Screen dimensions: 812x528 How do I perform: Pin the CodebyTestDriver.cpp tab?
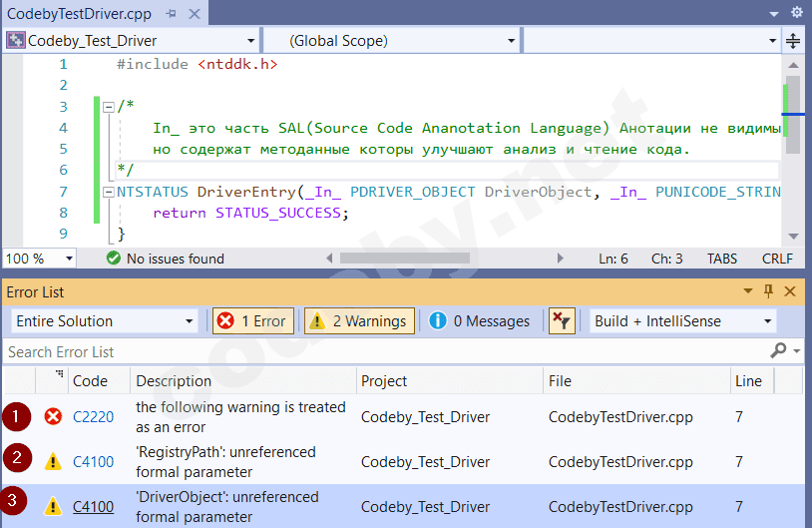173,13
